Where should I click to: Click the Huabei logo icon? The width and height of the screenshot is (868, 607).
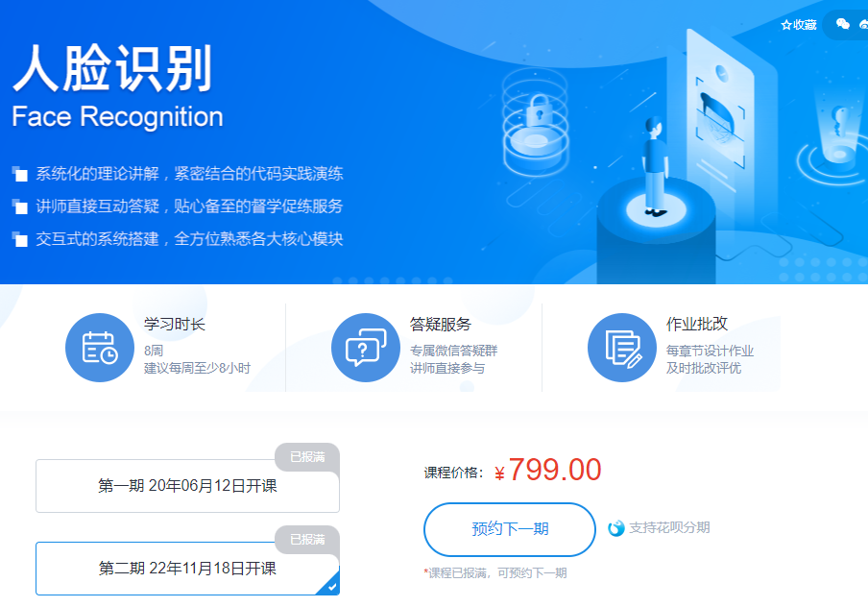(615, 528)
